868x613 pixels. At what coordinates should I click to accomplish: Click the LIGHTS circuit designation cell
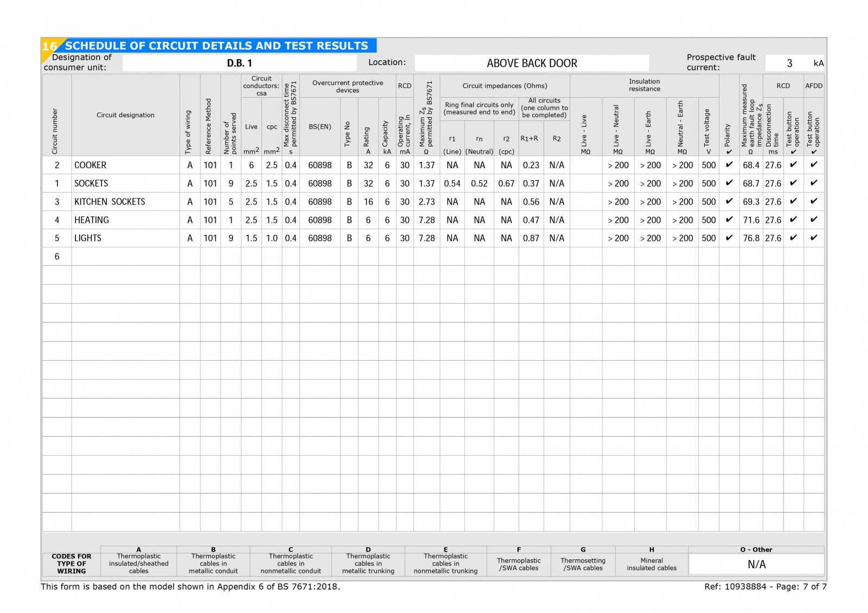click(125, 238)
